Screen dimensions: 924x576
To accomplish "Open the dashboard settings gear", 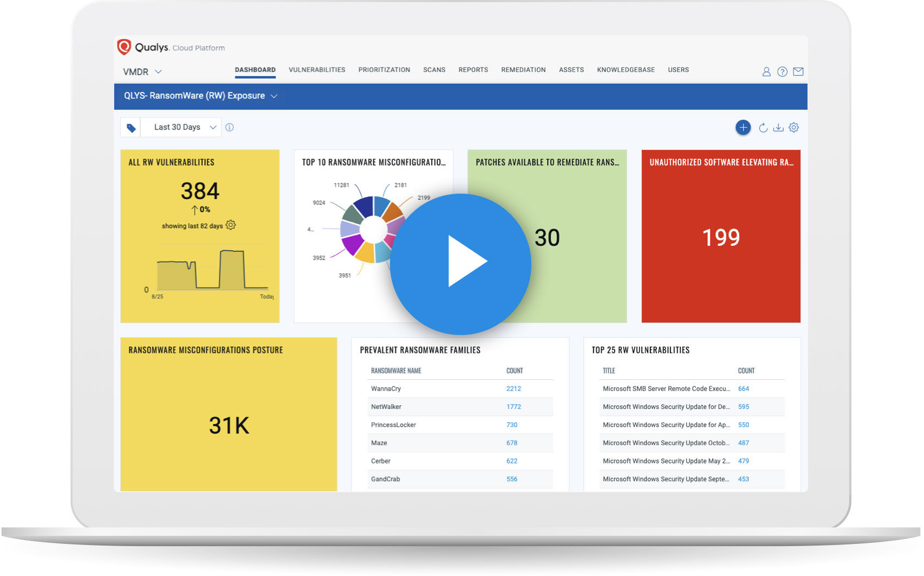I will [x=793, y=127].
